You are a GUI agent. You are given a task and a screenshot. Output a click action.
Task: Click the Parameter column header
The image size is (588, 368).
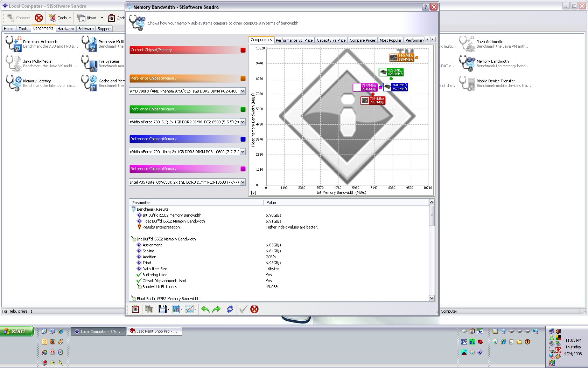click(x=196, y=203)
